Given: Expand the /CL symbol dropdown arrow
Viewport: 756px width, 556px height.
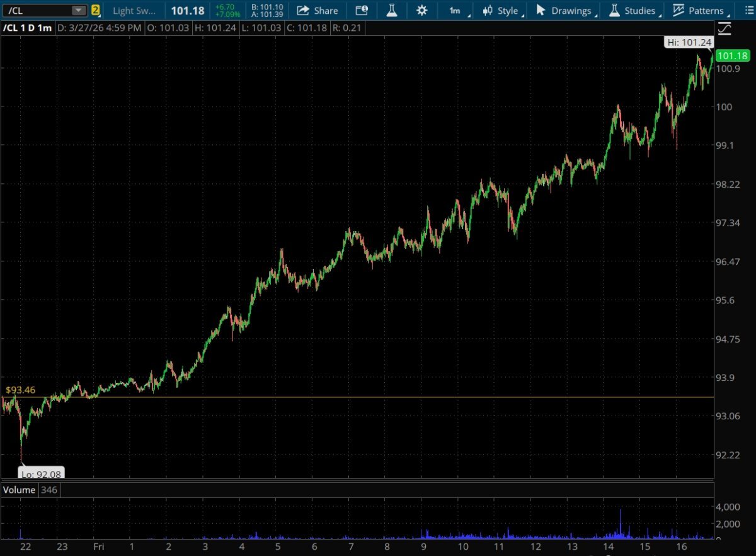Looking at the screenshot, I should [77, 11].
